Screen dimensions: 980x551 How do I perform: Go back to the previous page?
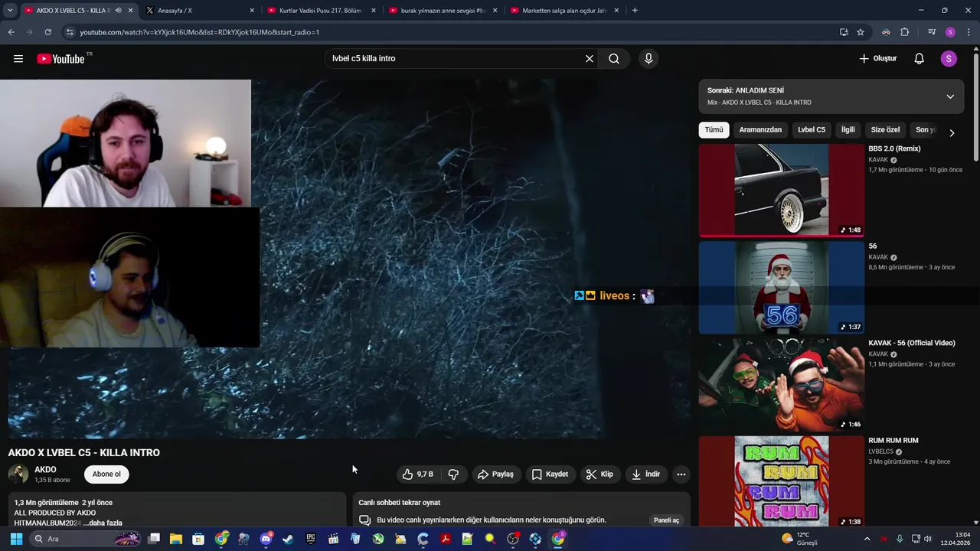(11, 32)
